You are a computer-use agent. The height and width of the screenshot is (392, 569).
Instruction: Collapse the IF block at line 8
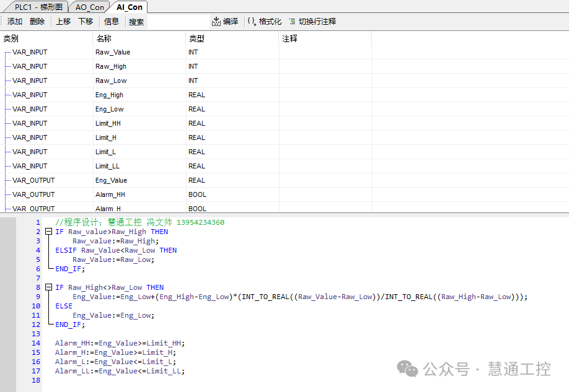pos(48,287)
